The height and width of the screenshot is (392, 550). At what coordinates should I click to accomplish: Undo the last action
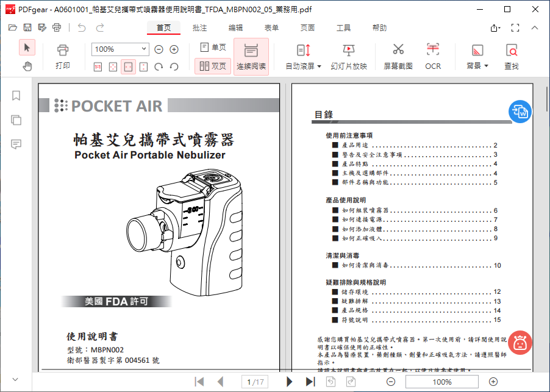point(82,27)
